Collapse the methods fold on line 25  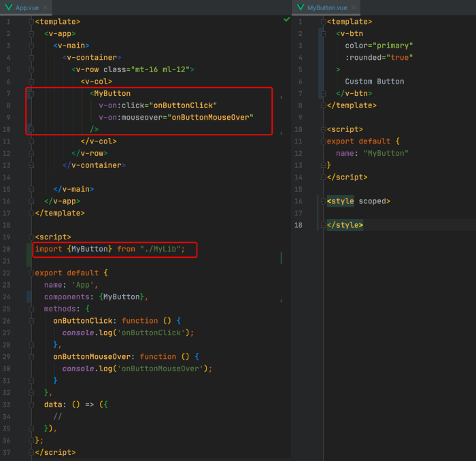(31, 309)
